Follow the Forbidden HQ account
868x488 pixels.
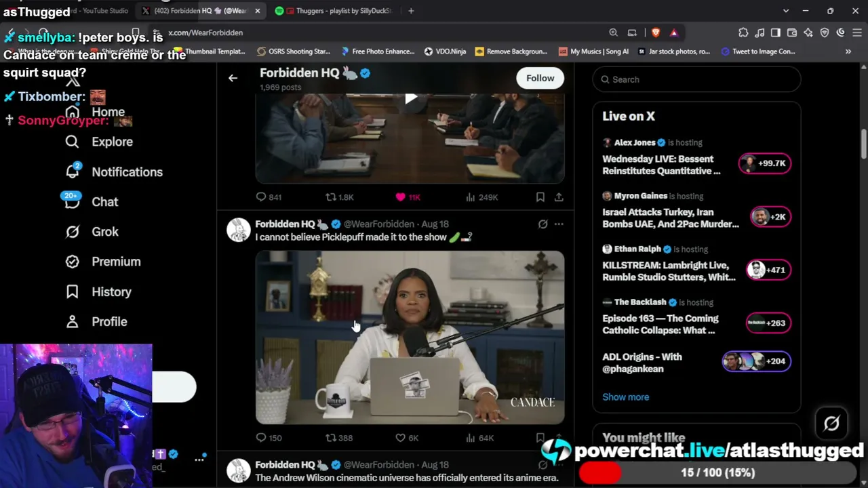[540, 78]
